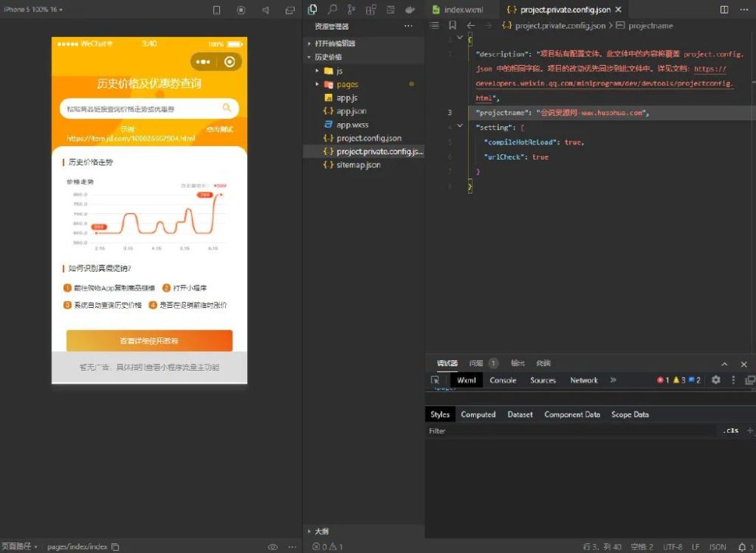Open app.wxss in the file tree
The width and height of the screenshot is (756, 553).
352,125
